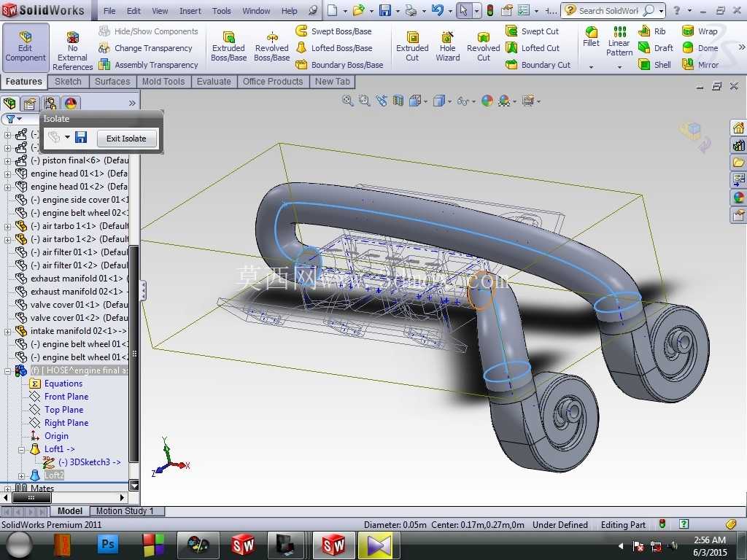Switch to the Sketch tab
Image resolution: width=747 pixels, height=560 pixels.
(x=68, y=82)
